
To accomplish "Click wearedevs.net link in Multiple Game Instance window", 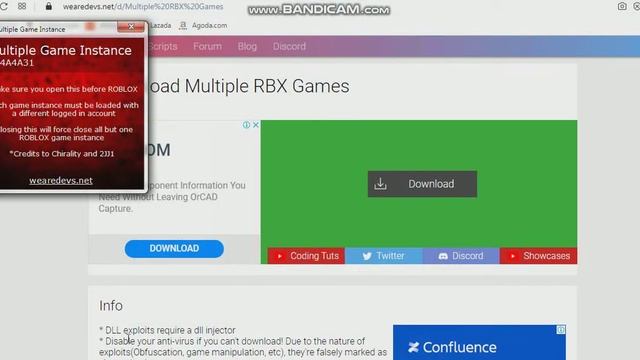I will 61,180.
